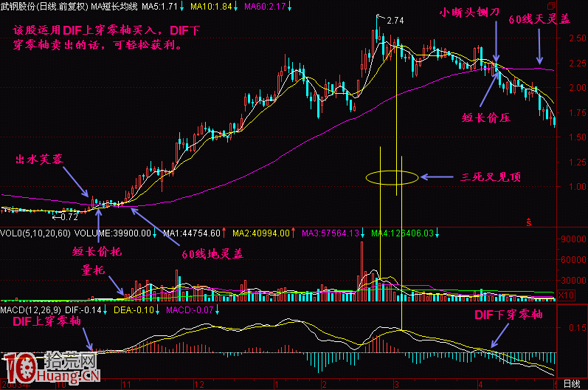The image size is (588, 390).
Task: Click the MA4:126406.03 volume readout
Action: pyautogui.click(x=402, y=233)
